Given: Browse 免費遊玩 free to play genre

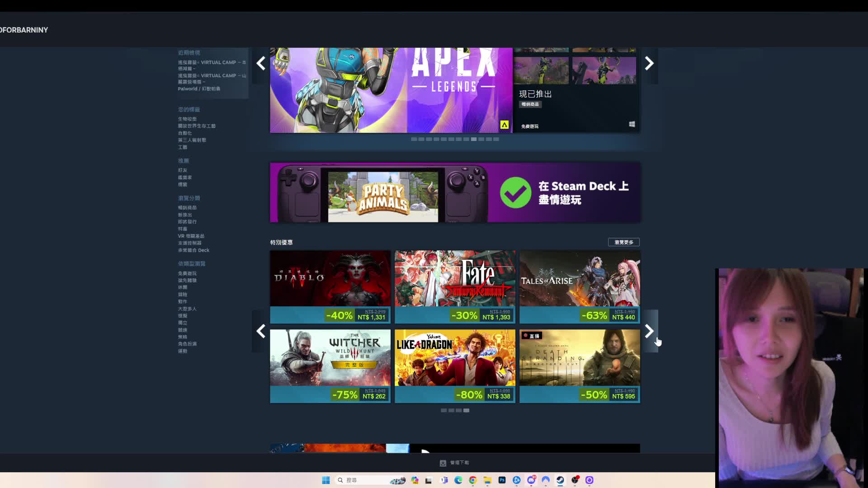Looking at the screenshot, I should pyautogui.click(x=187, y=273).
